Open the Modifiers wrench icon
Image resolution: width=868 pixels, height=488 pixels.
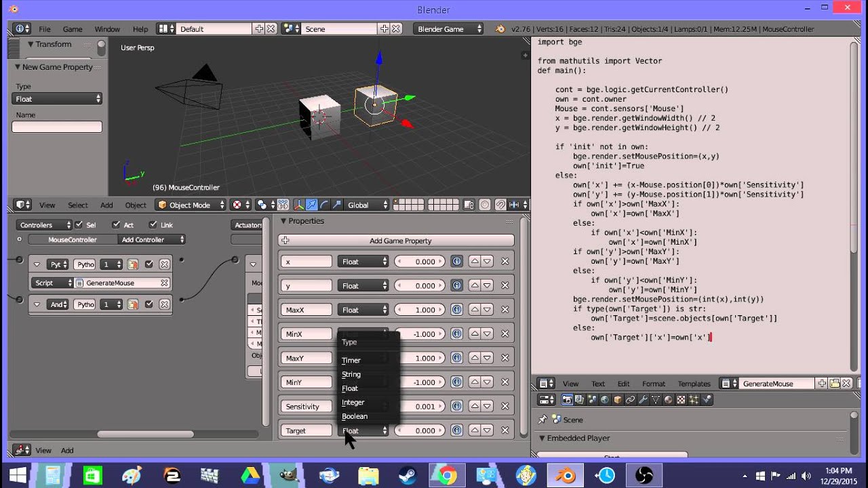(x=643, y=400)
